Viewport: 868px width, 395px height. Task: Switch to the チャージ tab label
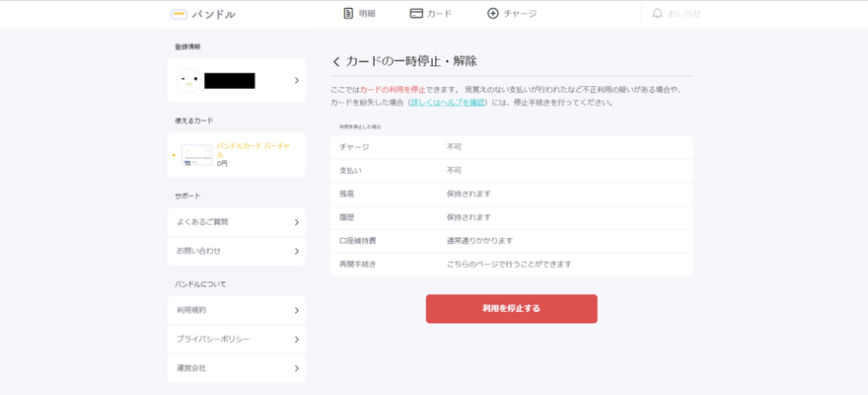click(520, 13)
